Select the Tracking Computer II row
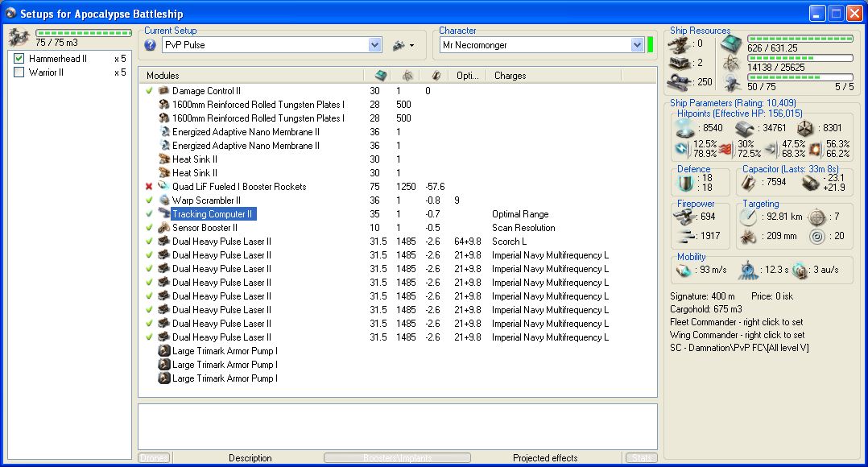 pyautogui.click(x=397, y=213)
